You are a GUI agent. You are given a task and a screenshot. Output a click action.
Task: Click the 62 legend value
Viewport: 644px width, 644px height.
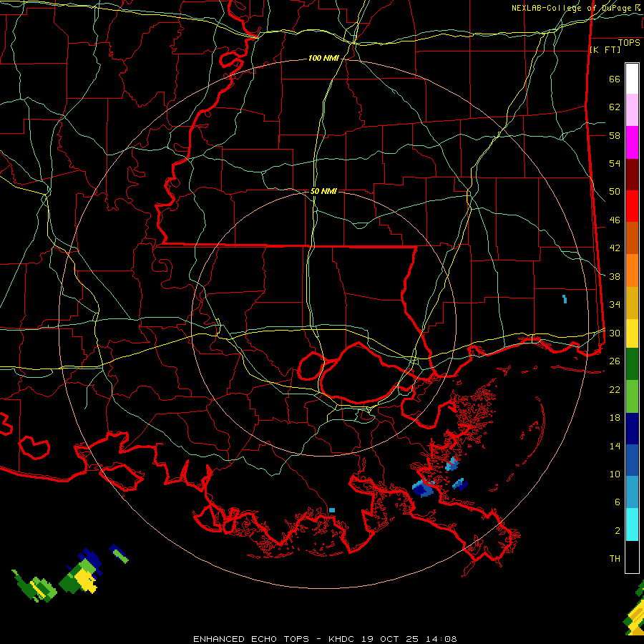pyautogui.click(x=615, y=107)
